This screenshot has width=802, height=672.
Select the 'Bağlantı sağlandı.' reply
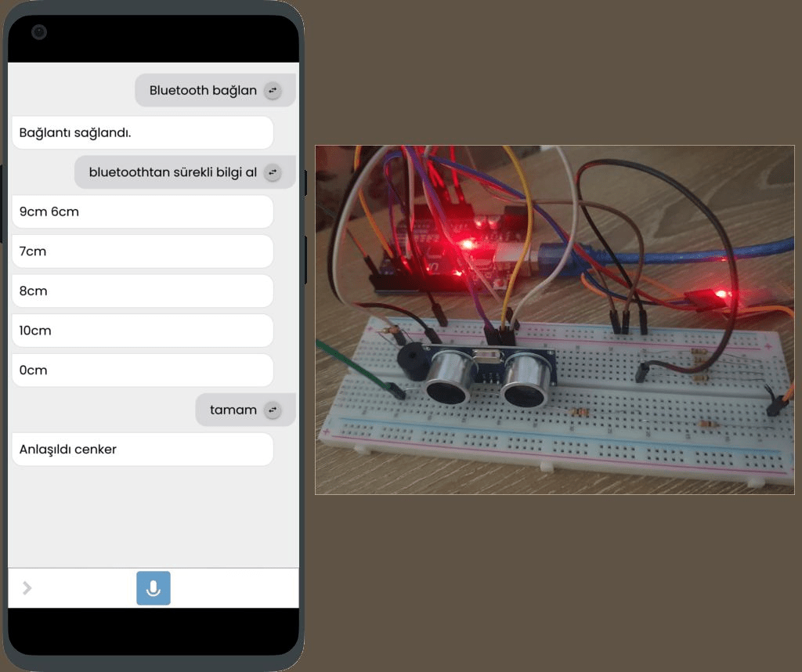143,132
